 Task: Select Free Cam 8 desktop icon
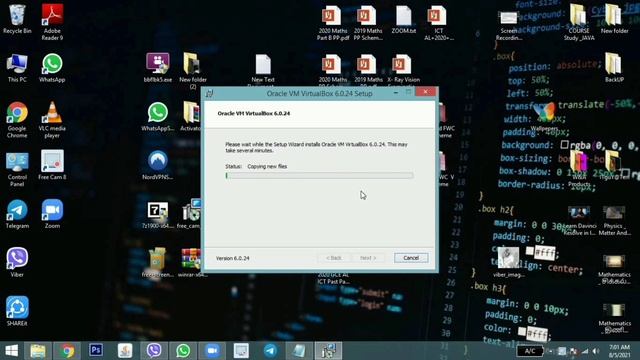point(52,165)
